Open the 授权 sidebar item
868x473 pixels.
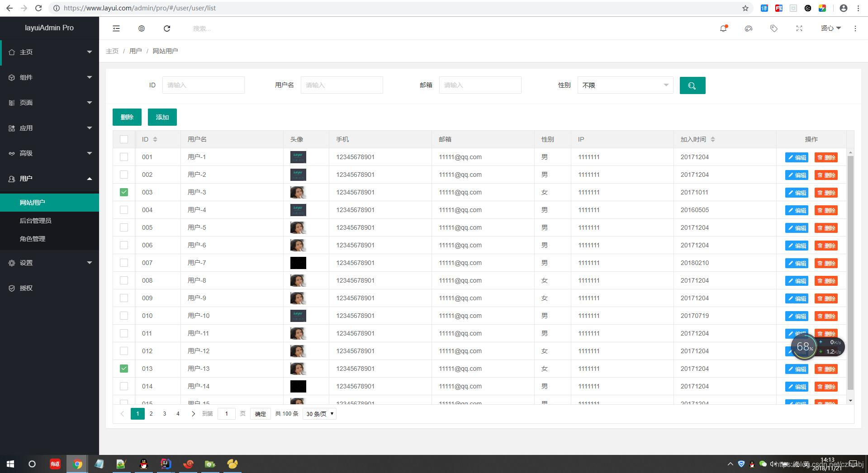(x=50, y=288)
